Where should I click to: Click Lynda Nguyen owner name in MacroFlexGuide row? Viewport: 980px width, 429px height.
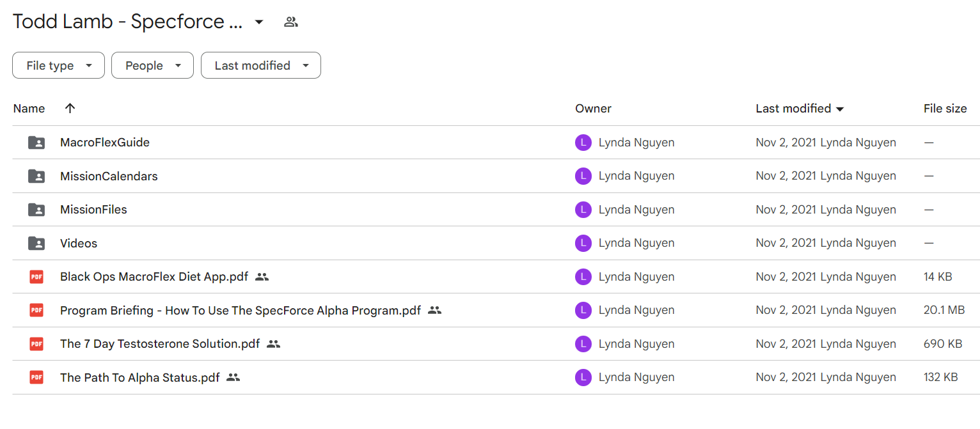636,143
